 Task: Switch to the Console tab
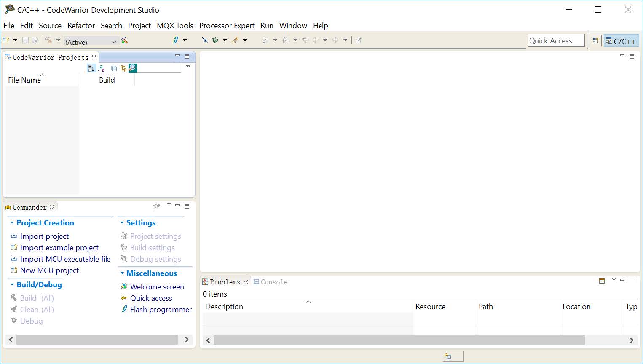(271, 282)
